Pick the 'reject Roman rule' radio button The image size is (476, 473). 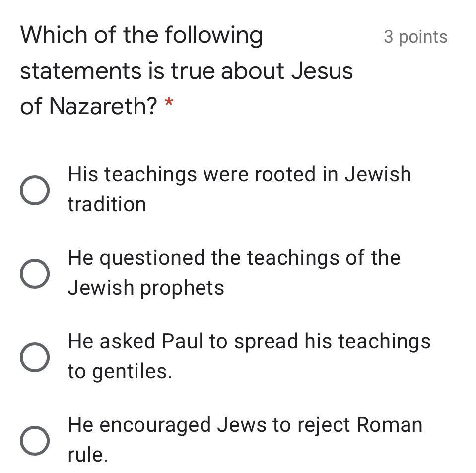click(35, 440)
